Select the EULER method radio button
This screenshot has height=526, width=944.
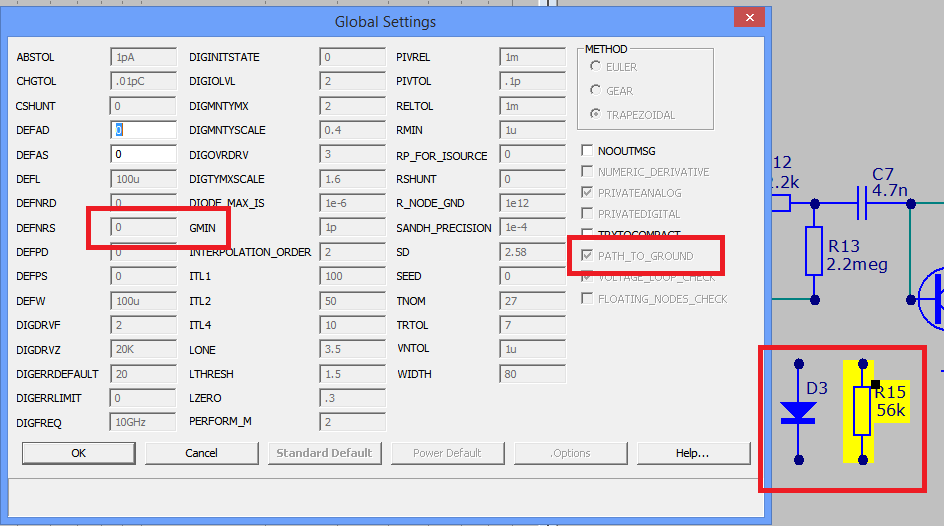pyautogui.click(x=596, y=67)
